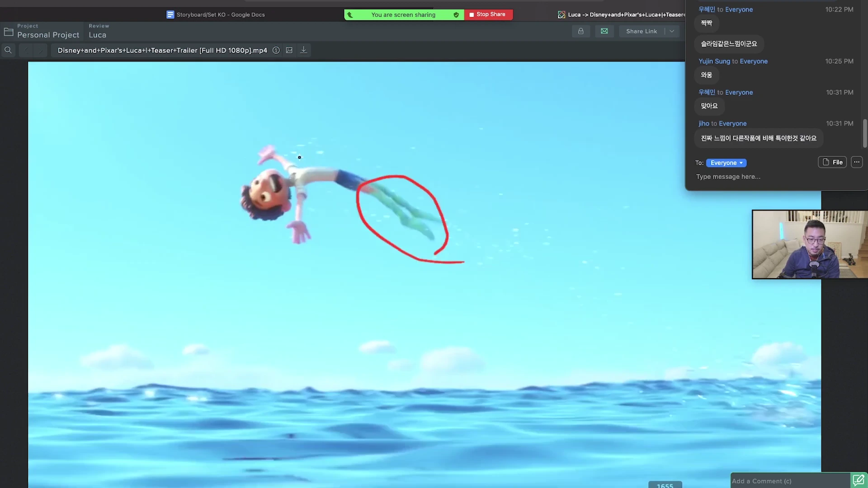This screenshot has width=868, height=488.
Task: Click the chat message 와웅
Action: (x=707, y=75)
